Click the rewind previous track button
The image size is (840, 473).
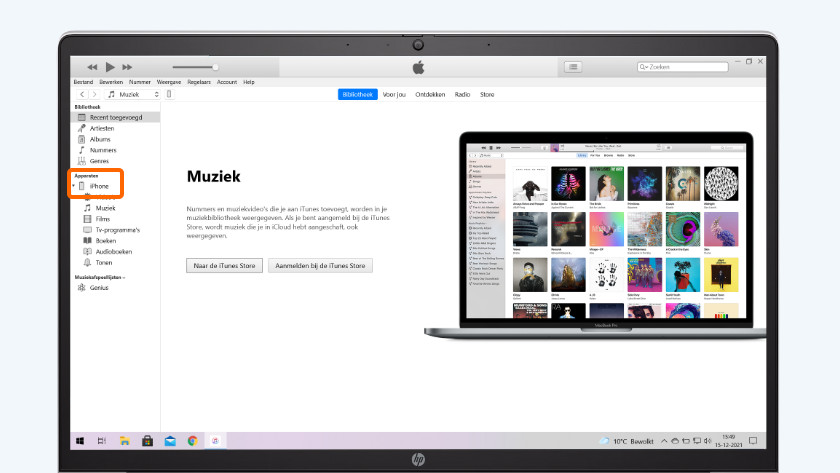coord(92,67)
